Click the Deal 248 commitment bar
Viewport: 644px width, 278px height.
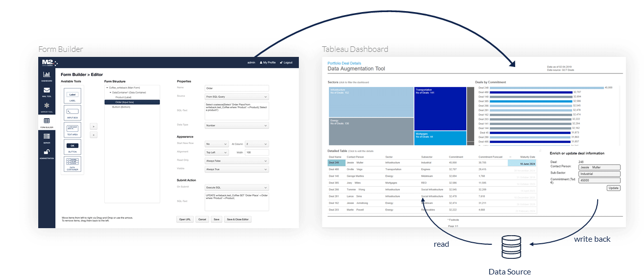[546, 88]
